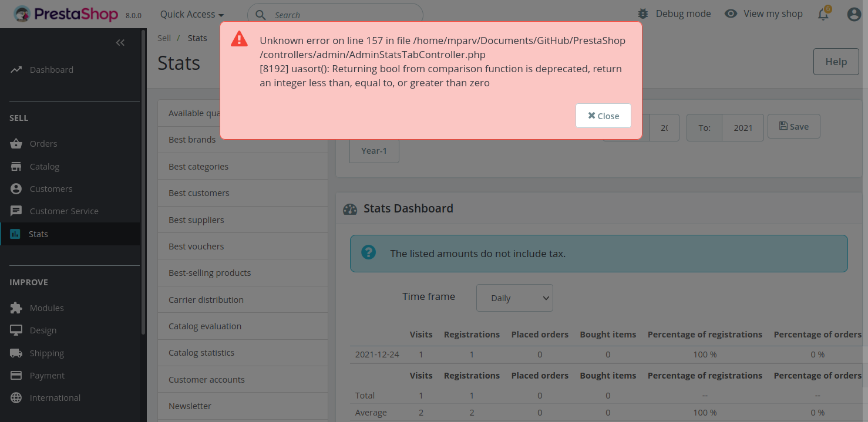Open the Time frame dropdown
The width and height of the screenshot is (868, 422).
pos(514,298)
